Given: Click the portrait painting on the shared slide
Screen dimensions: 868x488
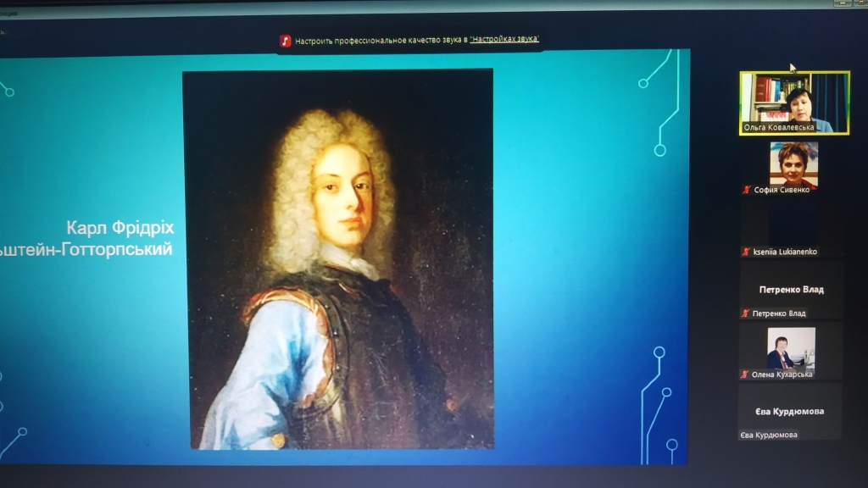Looking at the screenshot, I should click(338, 258).
